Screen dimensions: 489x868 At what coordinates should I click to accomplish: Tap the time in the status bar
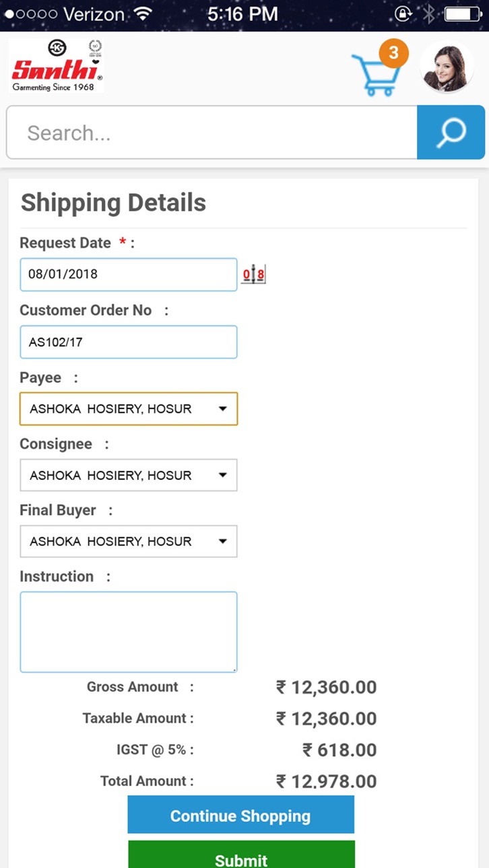[242, 13]
